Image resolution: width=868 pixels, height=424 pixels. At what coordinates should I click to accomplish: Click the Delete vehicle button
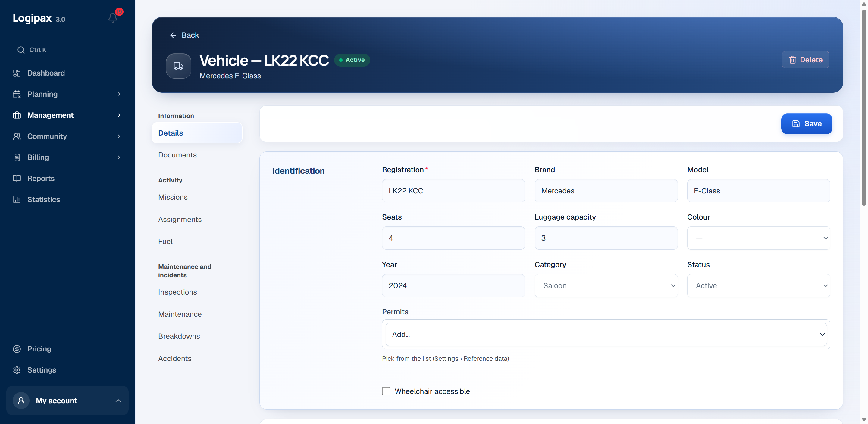coord(805,60)
